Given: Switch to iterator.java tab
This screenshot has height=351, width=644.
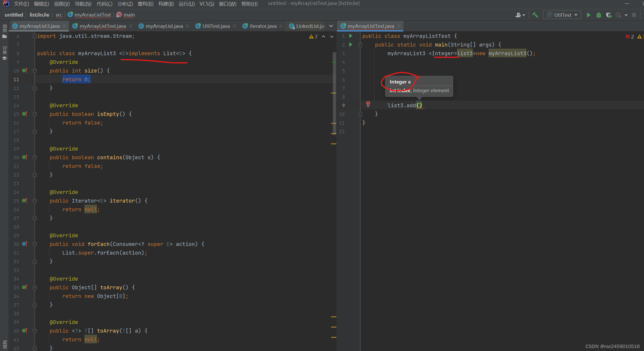Looking at the screenshot, I should [263, 26].
